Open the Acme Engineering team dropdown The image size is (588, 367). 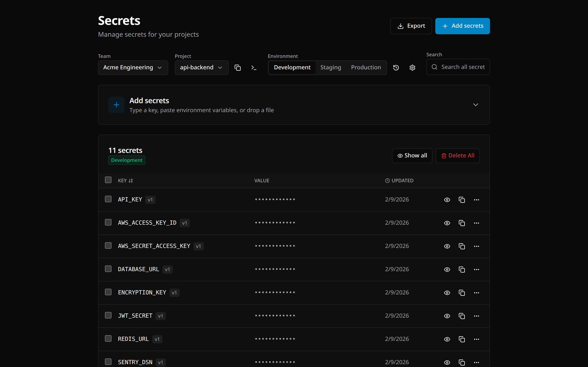coord(133,68)
